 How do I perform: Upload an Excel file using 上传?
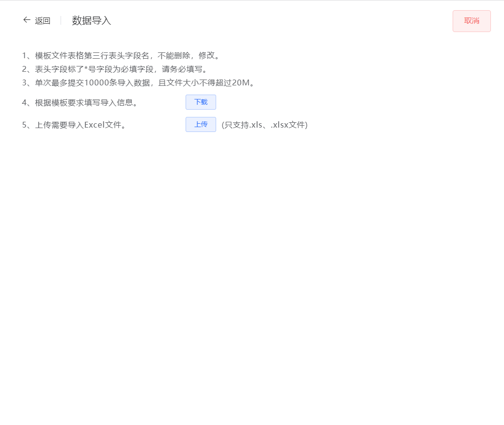(x=200, y=124)
